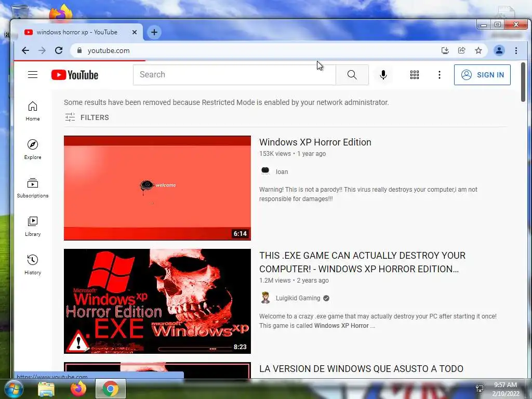Expand the FILTERS options
Viewport: 532px width, 399px height.
(87, 117)
